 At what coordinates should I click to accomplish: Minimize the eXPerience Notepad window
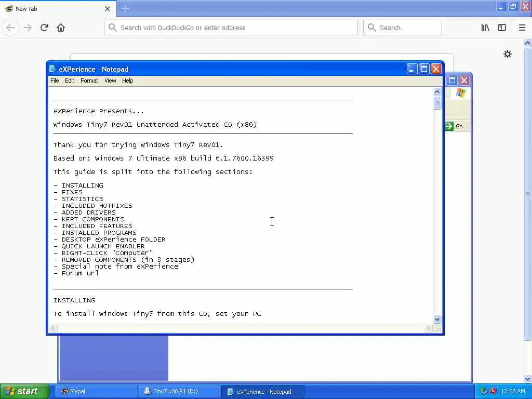(411, 69)
